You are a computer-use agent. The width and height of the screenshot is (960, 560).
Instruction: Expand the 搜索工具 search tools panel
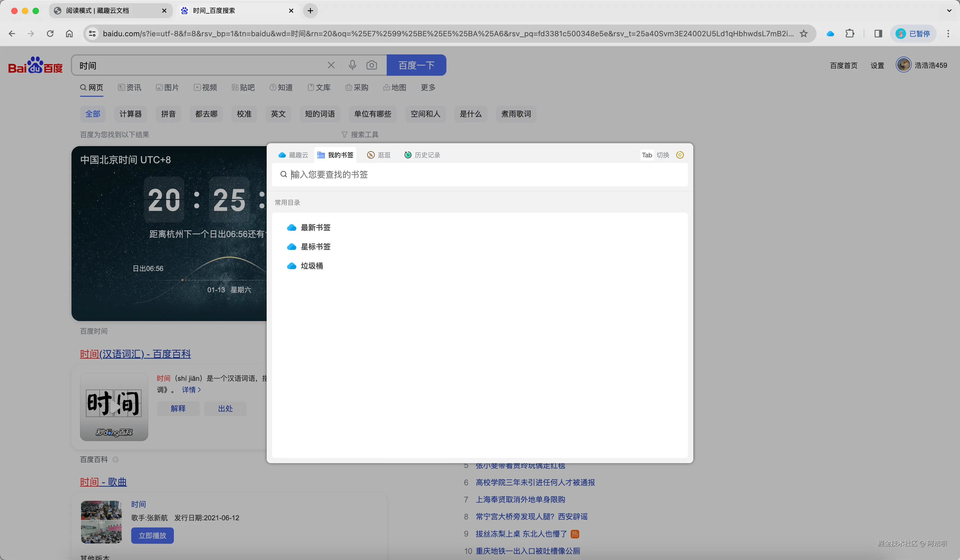coord(360,134)
